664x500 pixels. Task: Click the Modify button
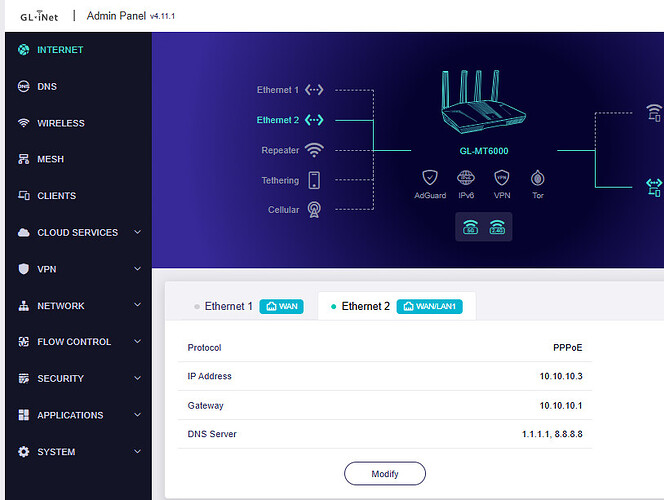tap(385, 474)
